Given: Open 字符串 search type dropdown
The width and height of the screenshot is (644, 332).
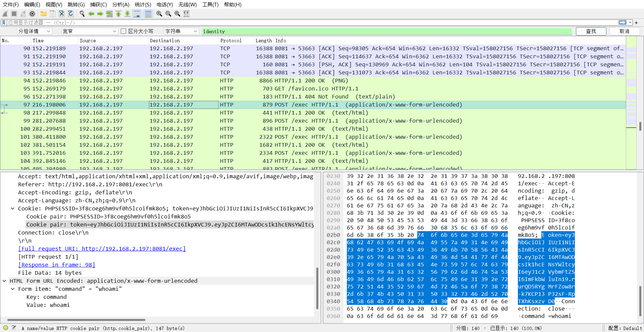Looking at the screenshot, I should [x=181, y=31].
